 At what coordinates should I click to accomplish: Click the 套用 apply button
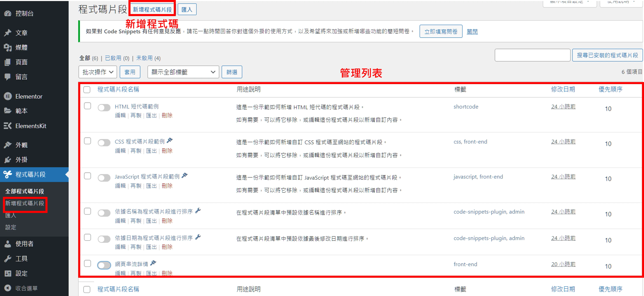(x=130, y=72)
